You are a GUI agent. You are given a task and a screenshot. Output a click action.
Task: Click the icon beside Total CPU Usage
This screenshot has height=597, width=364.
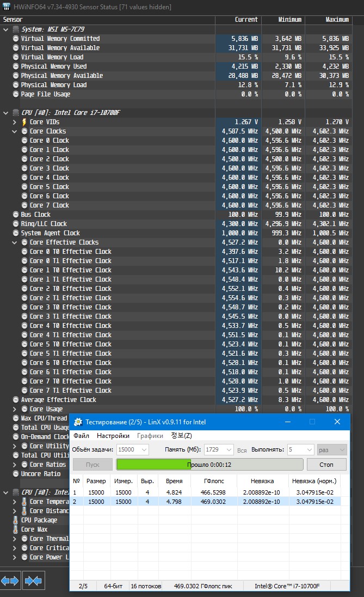[16, 428]
